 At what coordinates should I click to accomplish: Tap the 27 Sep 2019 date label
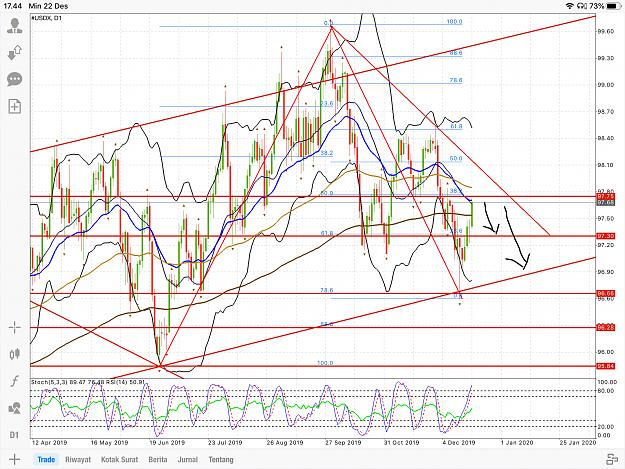(x=343, y=442)
